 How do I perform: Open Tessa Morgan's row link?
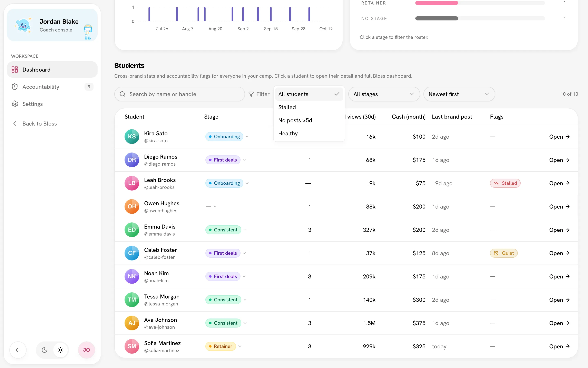pos(559,300)
